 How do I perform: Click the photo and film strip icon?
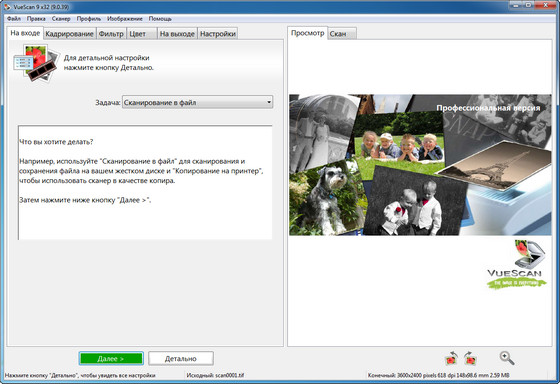point(36,63)
